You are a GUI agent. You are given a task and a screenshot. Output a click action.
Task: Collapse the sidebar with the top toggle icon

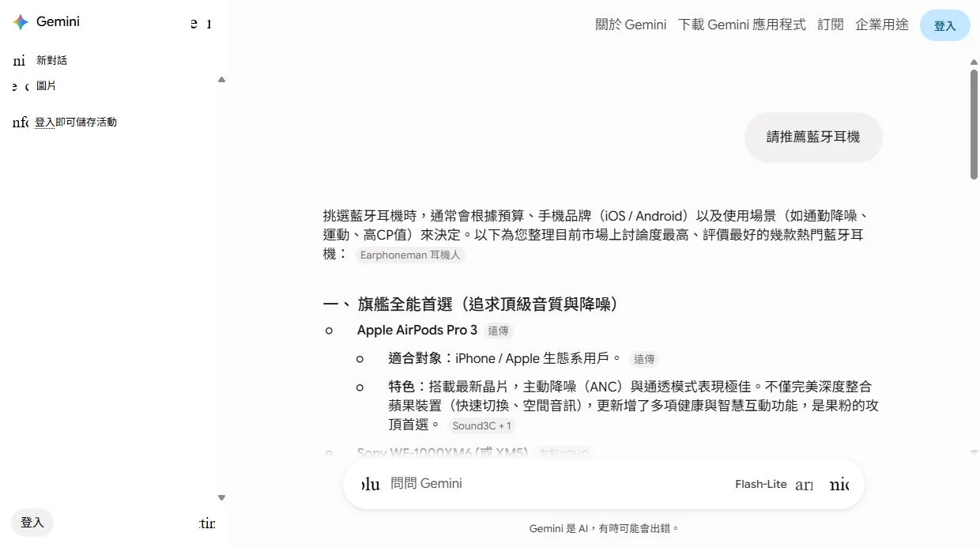(x=201, y=23)
